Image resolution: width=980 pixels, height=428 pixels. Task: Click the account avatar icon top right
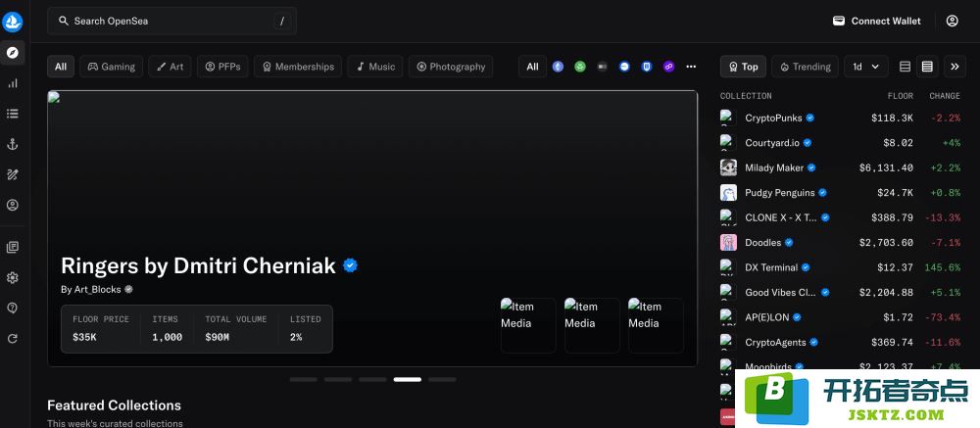(952, 22)
